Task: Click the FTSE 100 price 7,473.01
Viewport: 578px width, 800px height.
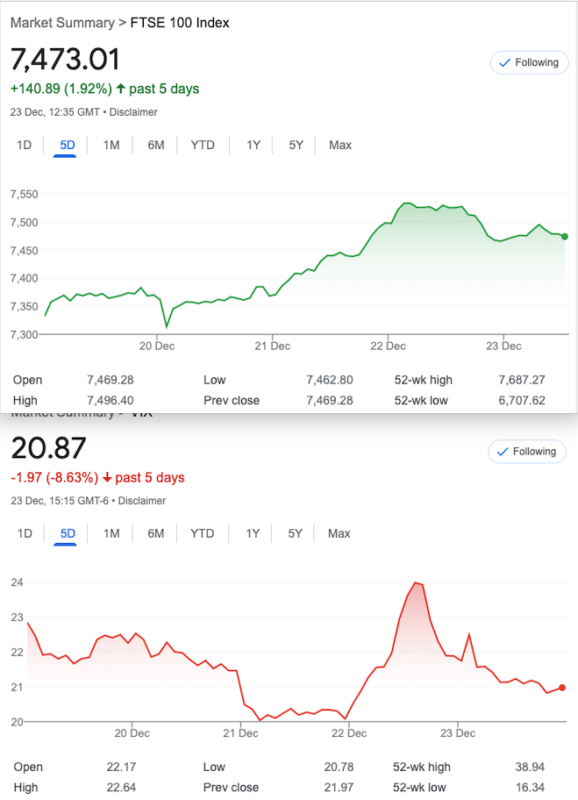Action: pos(65,59)
